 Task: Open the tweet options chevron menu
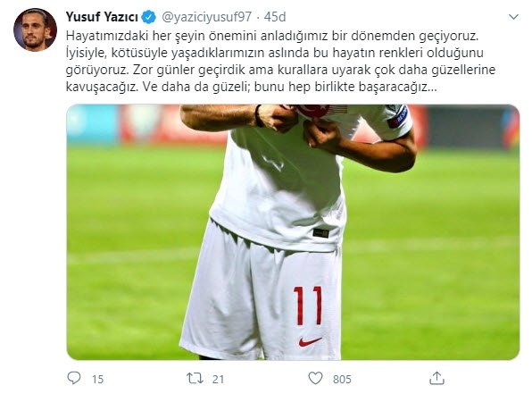(x=513, y=17)
